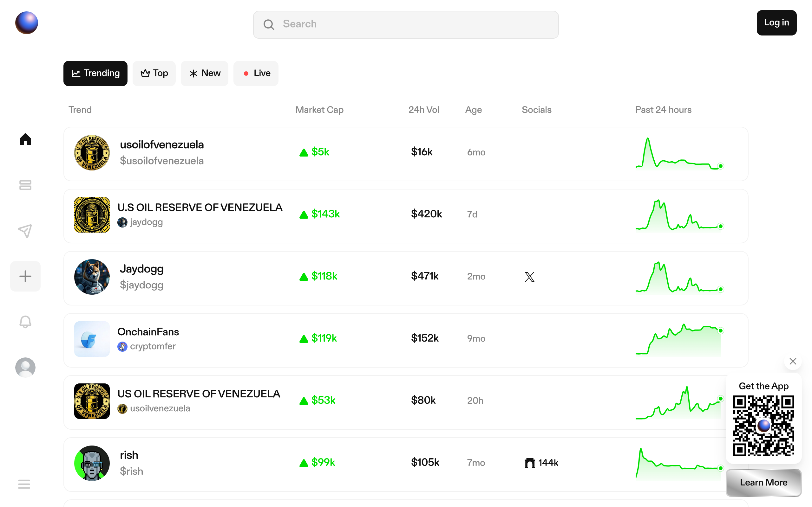Switch to the Top tab
The height and width of the screenshot is (507, 812).
click(154, 73)
